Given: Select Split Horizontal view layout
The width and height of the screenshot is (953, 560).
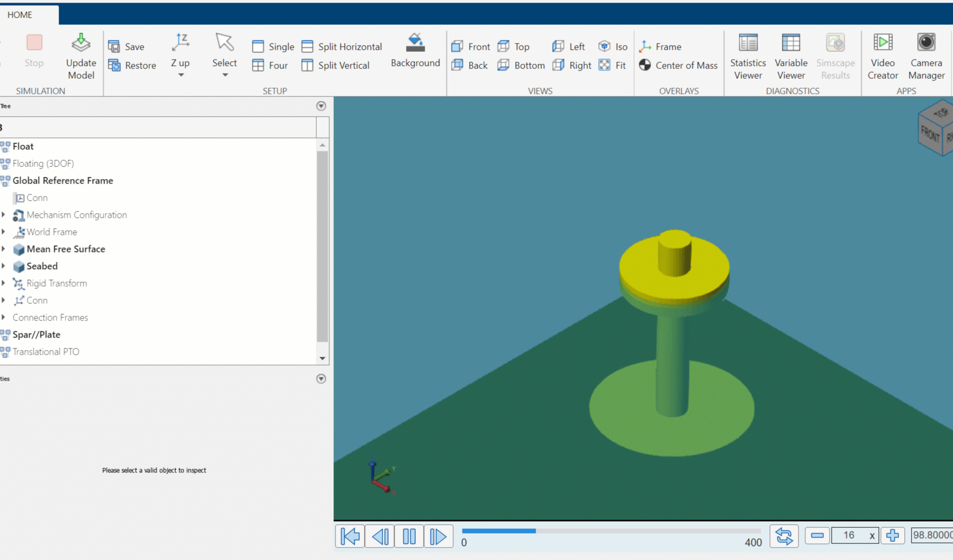Looking at the screenshot, I should (x=341, y=46).
